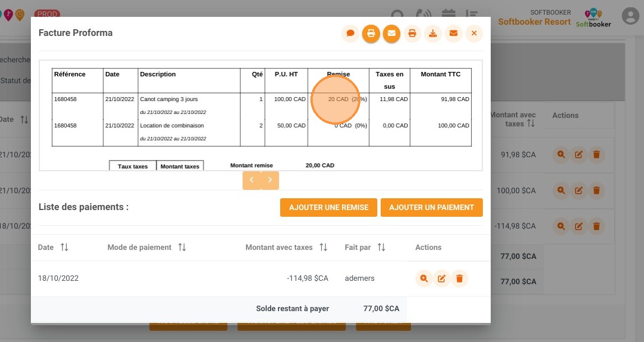Sort payments by Mode de paiement
Screen dimensions: 644x342
182,247
